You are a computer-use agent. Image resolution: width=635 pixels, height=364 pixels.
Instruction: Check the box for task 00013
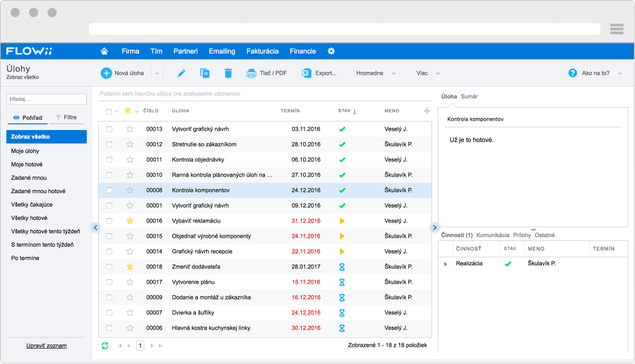(x=109, y=129)
